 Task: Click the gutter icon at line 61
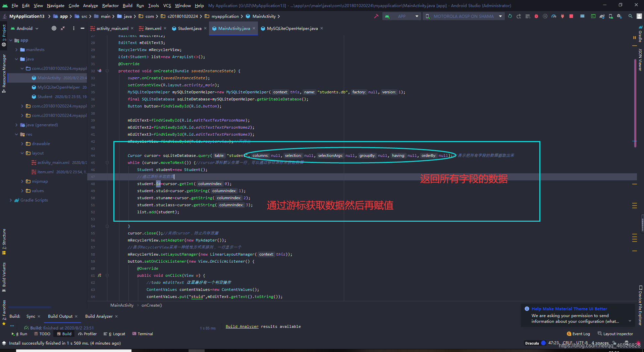coord(99,275)
